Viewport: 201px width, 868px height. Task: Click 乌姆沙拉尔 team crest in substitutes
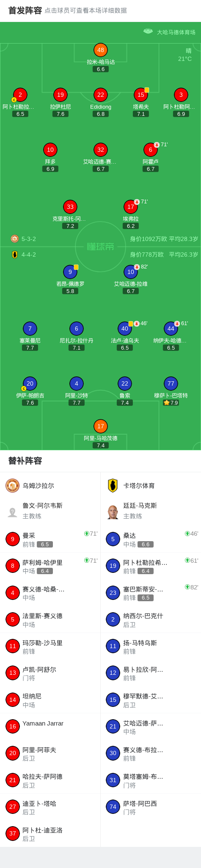coord(13,485)
